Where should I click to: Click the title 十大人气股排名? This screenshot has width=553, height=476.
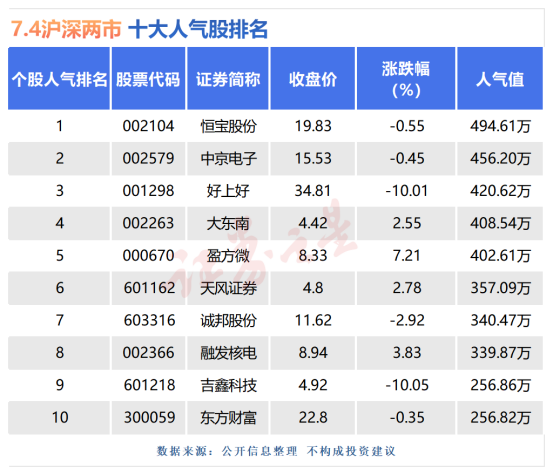(x=198, y=29)
